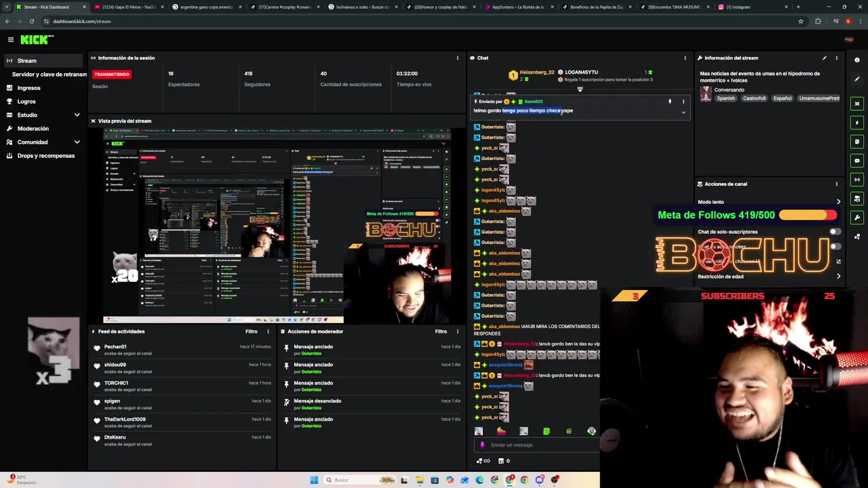Screen dimensions: 868x488
Task: Switch to the argentina gano copa america tab
Action: click(x=206, y=7)
